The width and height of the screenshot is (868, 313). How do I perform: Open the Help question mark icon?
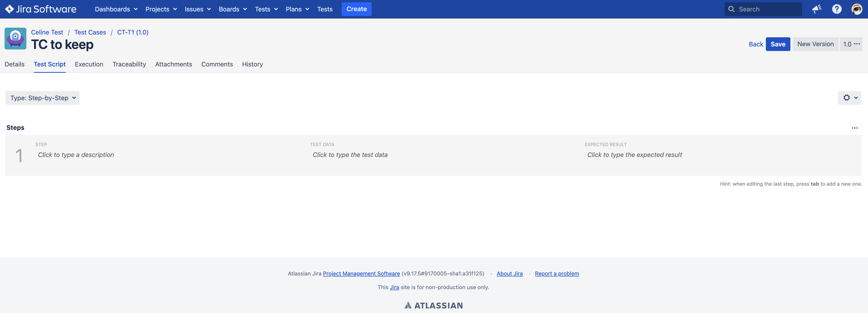click(x=837, y=9)
